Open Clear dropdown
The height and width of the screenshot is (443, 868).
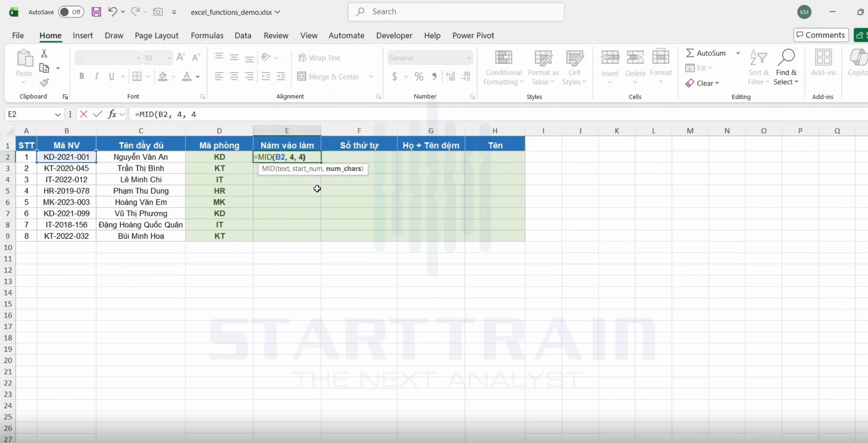click(702, 83)
